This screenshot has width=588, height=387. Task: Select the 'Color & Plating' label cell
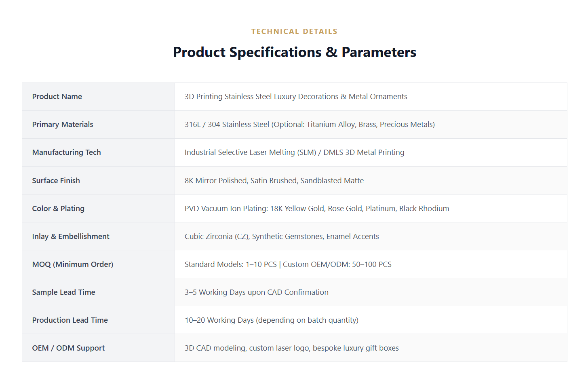coord(98,208)
